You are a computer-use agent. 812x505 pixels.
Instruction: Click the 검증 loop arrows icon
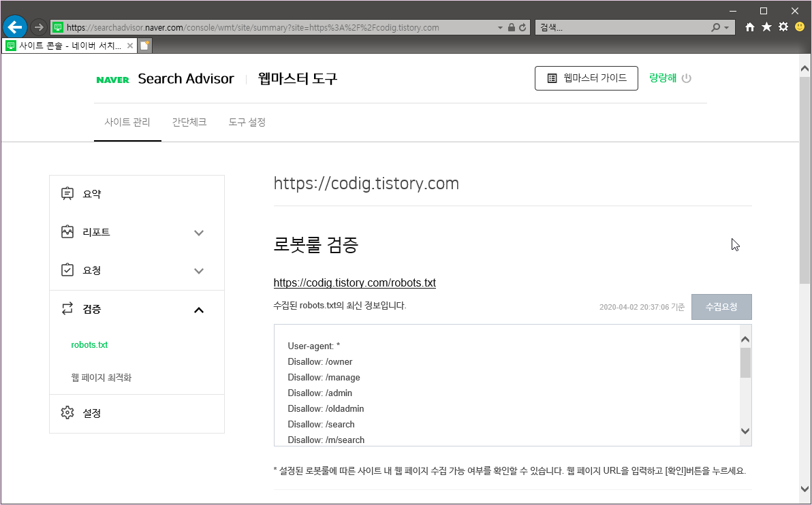pyautogui.click(x=67, y=309)
